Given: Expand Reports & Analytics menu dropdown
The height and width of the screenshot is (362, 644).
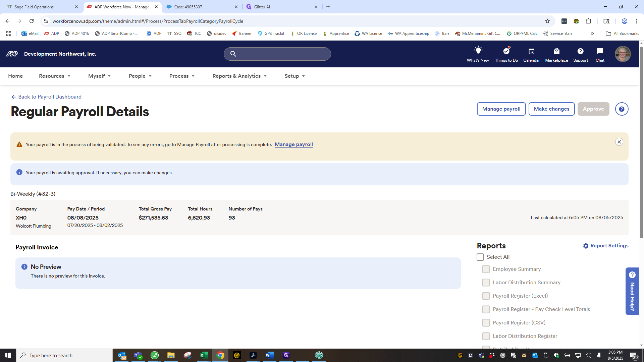Looking at the screenshot, I should (239, 76).
